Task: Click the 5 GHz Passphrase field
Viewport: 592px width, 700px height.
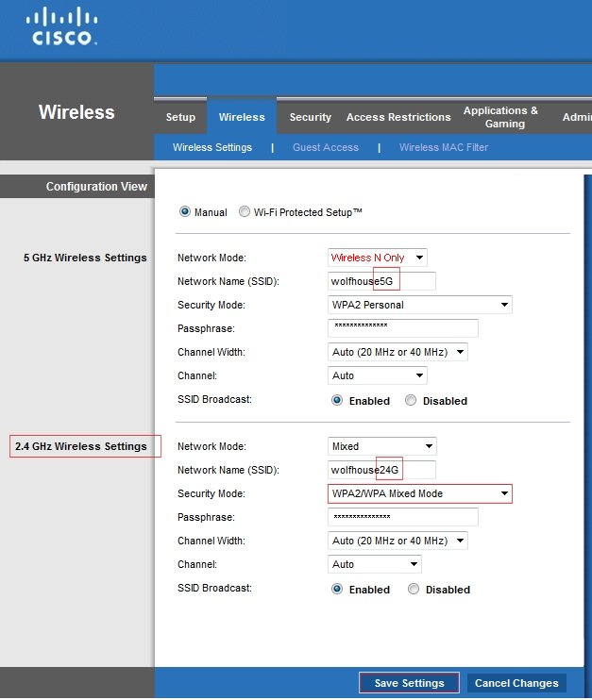Action: pyautogui.click(x=403, y=328)
